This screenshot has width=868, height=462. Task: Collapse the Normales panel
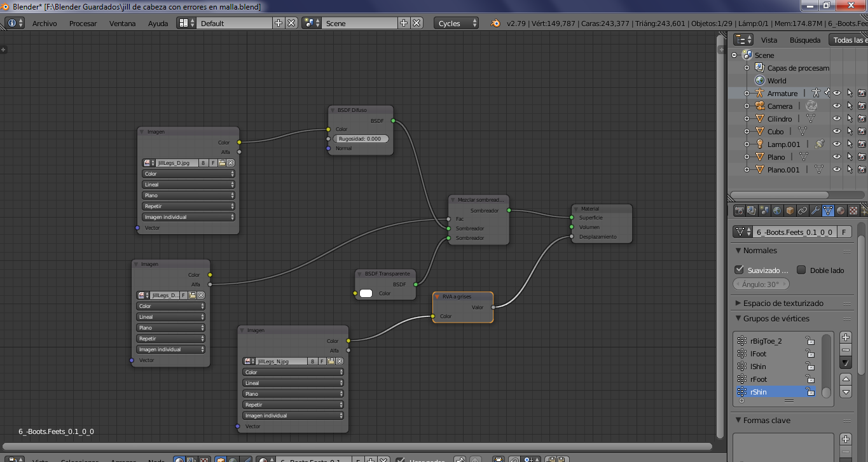[x=738, y=251]
